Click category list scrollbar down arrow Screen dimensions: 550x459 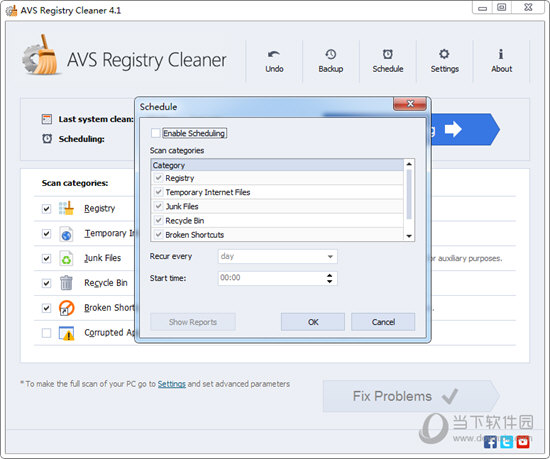[409, 236]
